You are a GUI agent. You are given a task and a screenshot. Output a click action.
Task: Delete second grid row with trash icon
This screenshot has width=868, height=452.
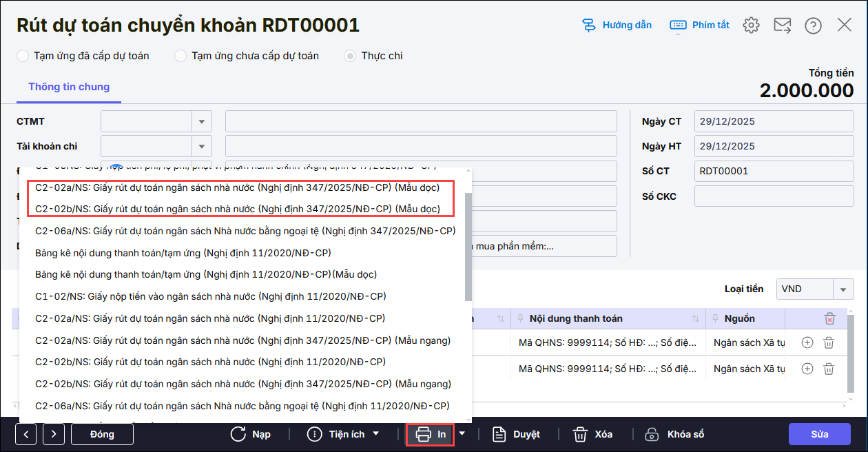829,369
